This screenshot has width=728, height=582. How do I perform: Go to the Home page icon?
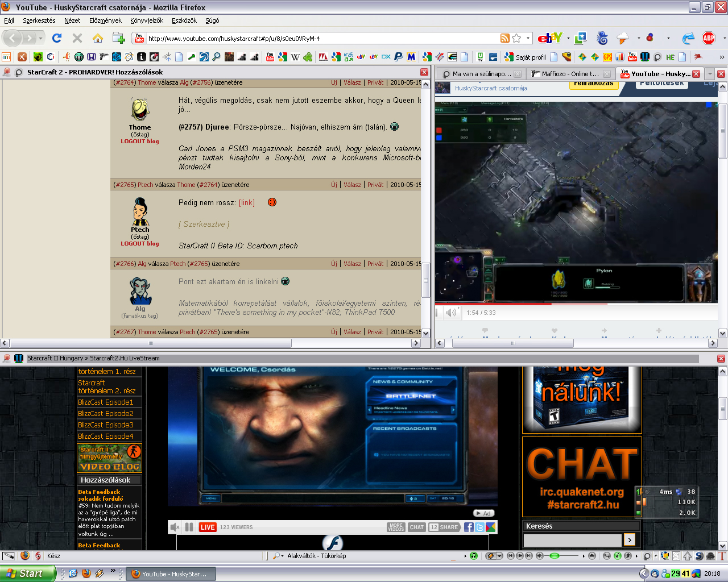coord(98,38)
